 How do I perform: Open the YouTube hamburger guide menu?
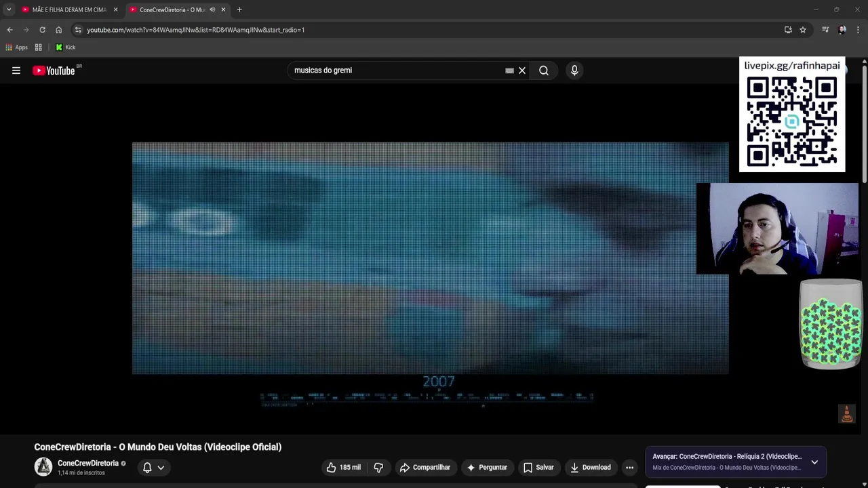(x=16, y=70)
